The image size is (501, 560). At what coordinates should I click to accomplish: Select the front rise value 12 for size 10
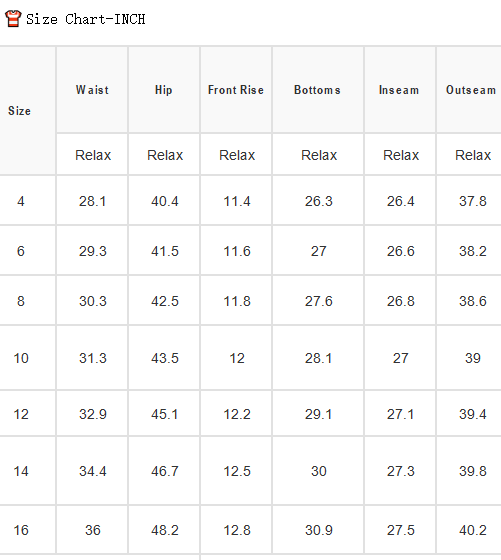click(x=237, y=358)
